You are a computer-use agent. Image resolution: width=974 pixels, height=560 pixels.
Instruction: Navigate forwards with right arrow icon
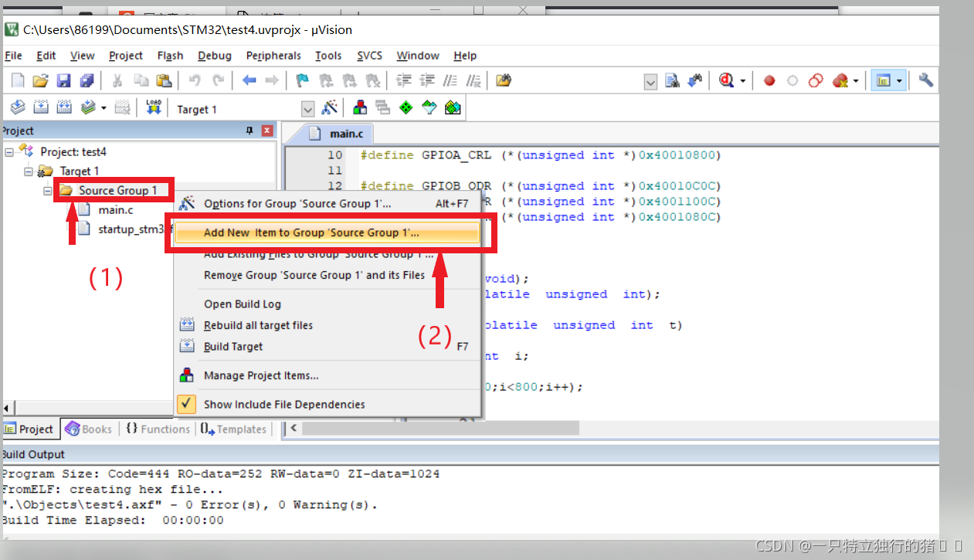272,80
